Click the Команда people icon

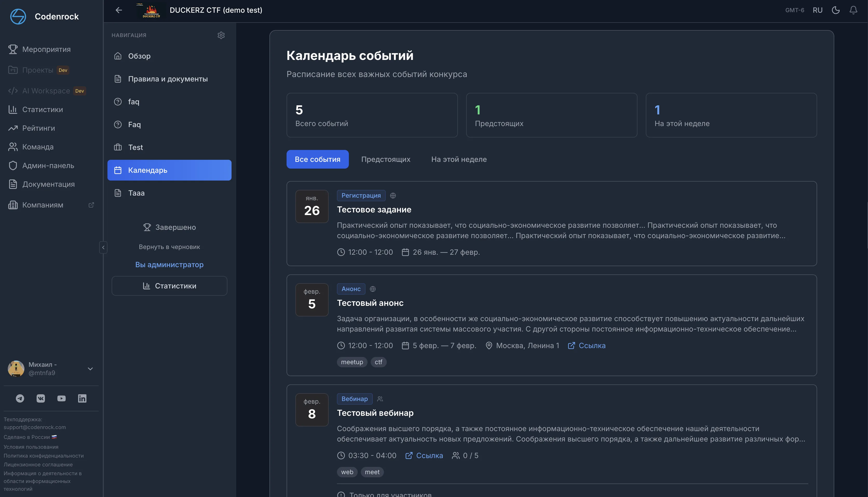[x=13, y=147]
